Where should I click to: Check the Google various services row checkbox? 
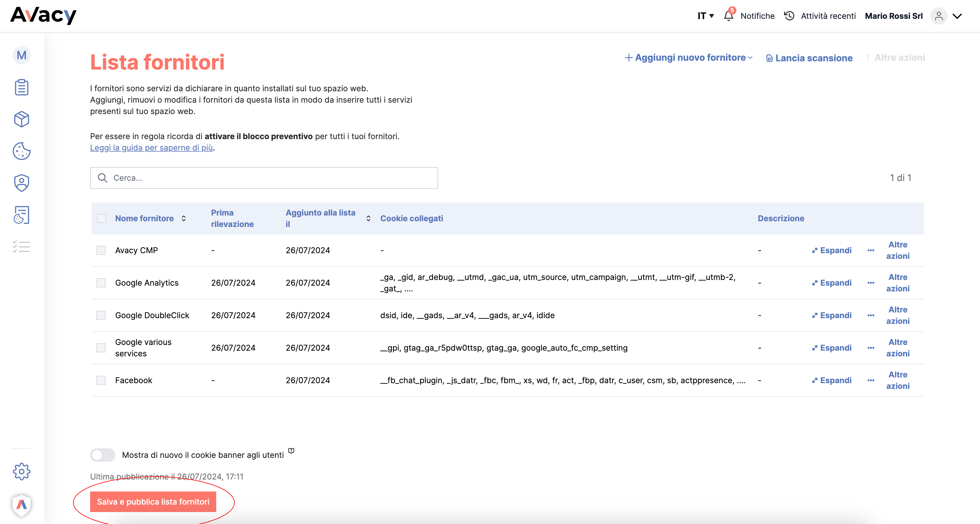101,348
